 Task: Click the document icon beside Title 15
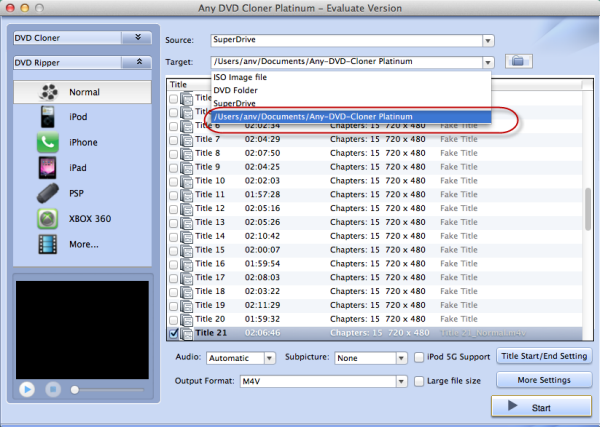tap(187, 250)
